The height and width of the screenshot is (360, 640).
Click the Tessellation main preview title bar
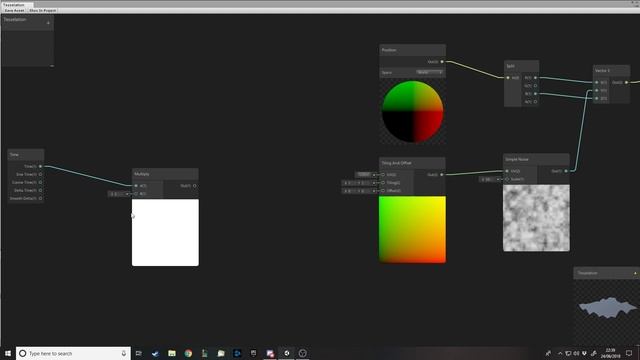pyautogui.click(x=606, y=273)
